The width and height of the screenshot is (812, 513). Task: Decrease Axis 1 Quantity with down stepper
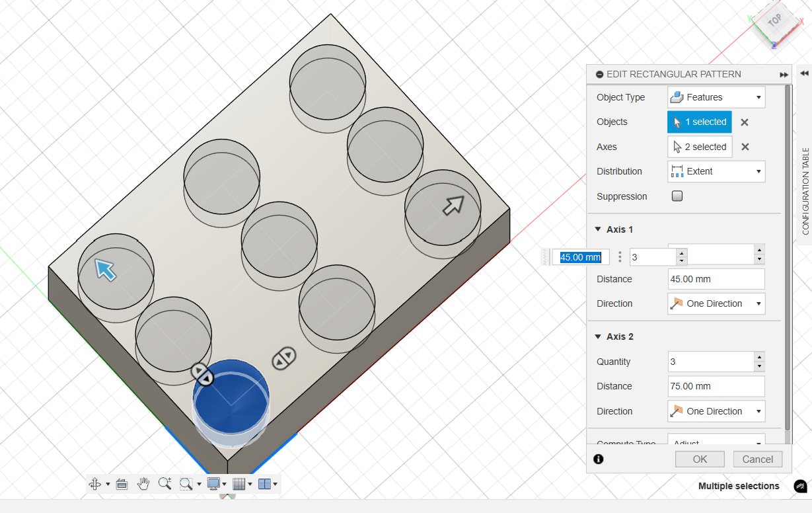click(x=760, y=260)
